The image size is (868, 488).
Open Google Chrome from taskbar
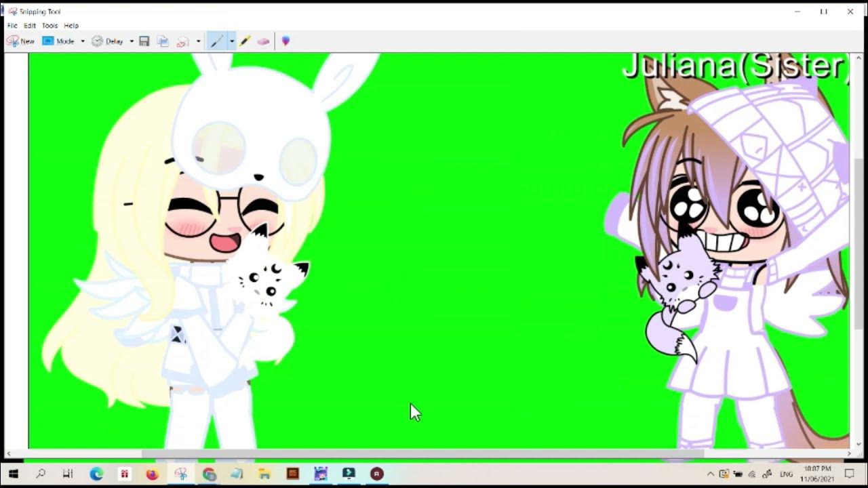pyautogui.click(x=209, y=474)
